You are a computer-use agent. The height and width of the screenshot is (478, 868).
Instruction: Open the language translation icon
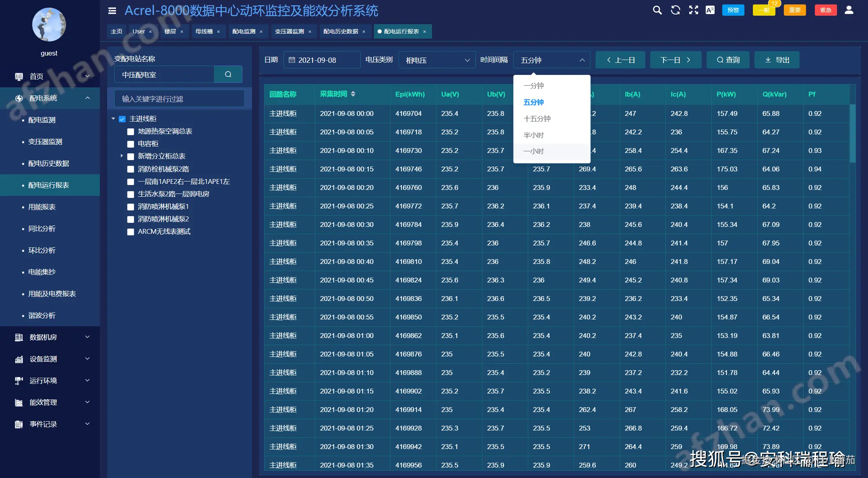[x=710, y=10]
